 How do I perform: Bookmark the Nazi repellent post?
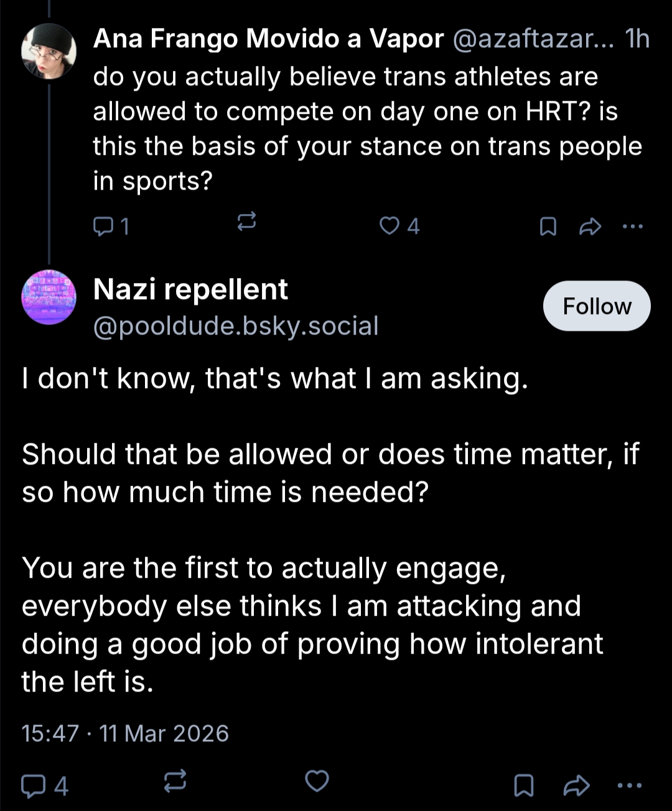(524, 786)
